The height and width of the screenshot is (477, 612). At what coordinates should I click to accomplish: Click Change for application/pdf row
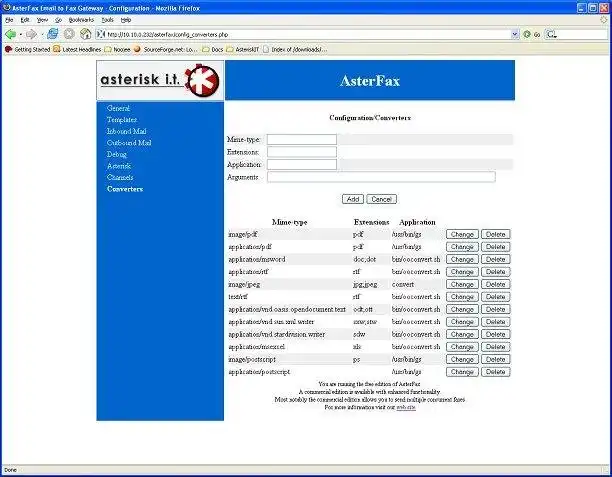coord(462,247)
